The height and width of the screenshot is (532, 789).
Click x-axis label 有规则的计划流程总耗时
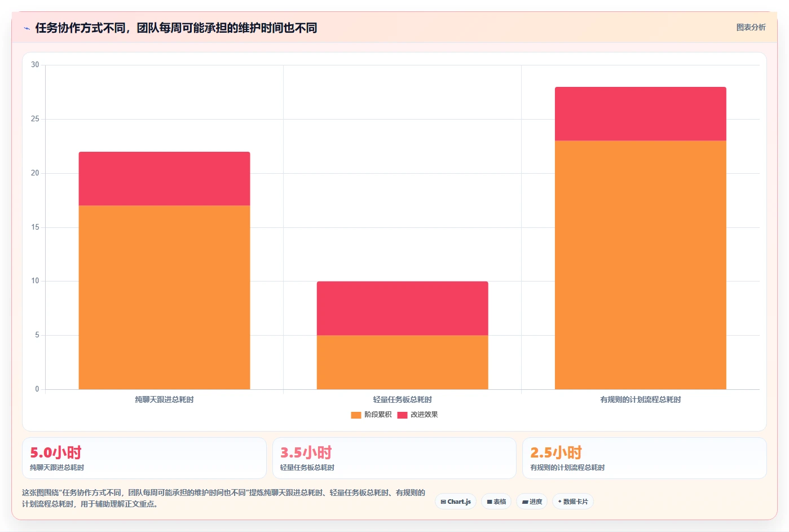click(640, 399)
